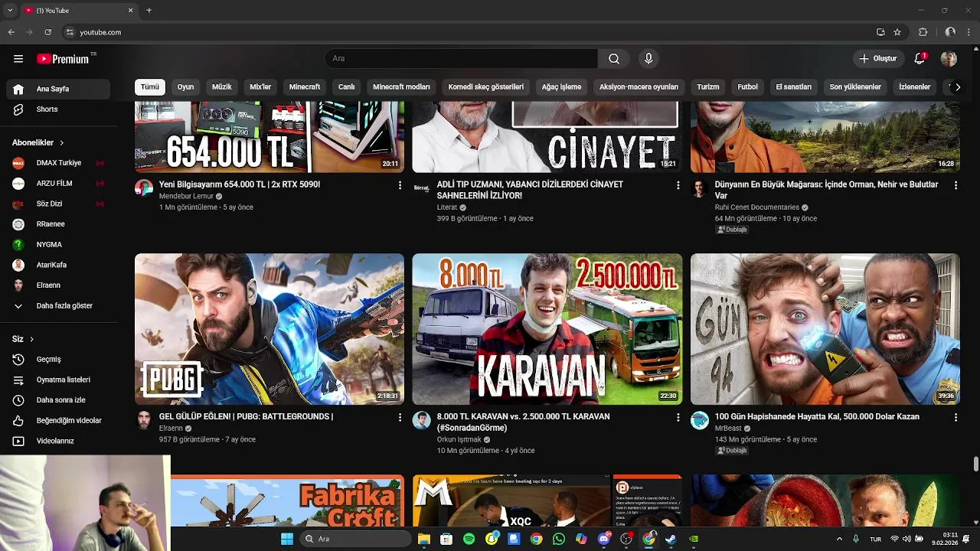
Task: Open Daha sonra izle list
Action: tap(59, 400)
